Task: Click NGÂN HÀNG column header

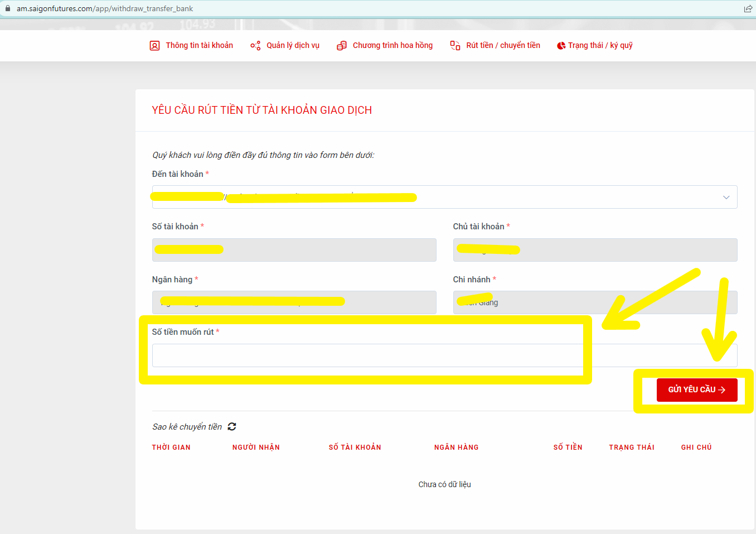Action: 457,447
